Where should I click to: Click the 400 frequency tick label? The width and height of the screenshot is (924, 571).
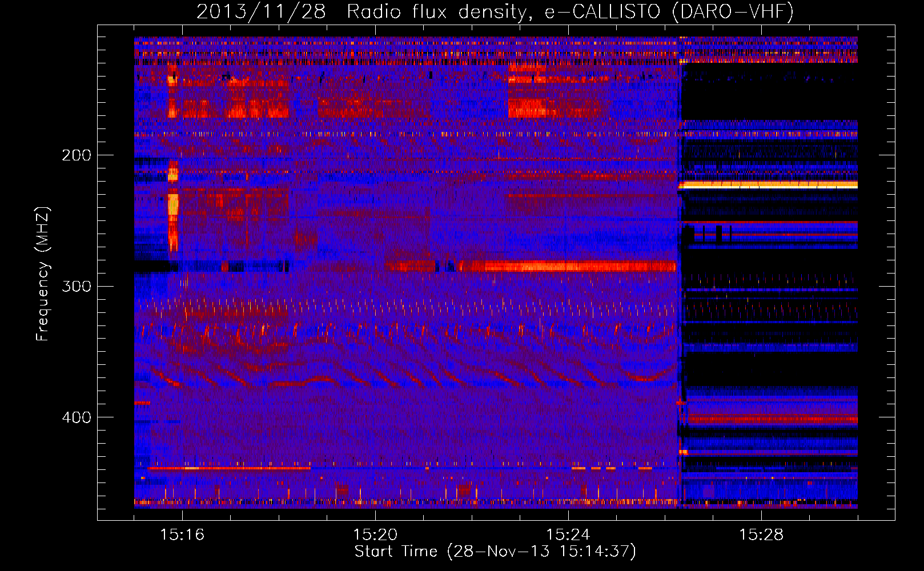click(x=77, y=417)
